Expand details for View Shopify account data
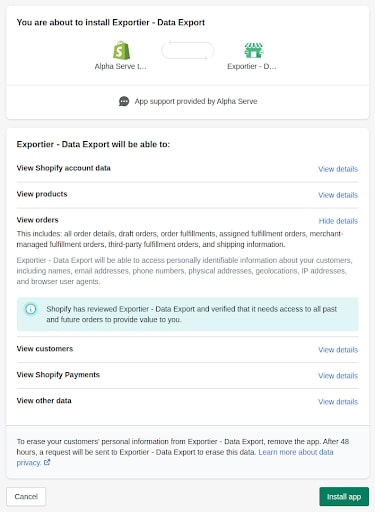375x512 pixels. tap(338, 169)
